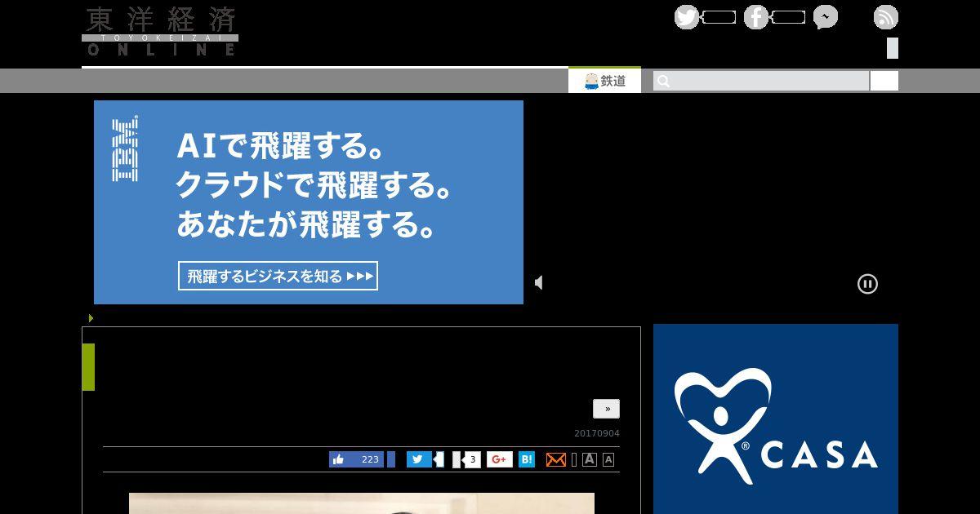
Task: Pause the ad video
Action: pyautogui.click(x=867, y=284)
